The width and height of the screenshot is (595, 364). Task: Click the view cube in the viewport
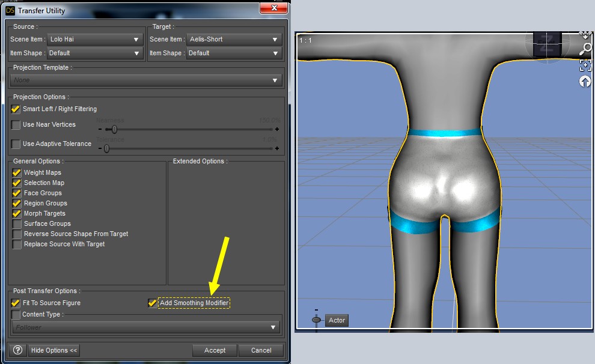547,44
